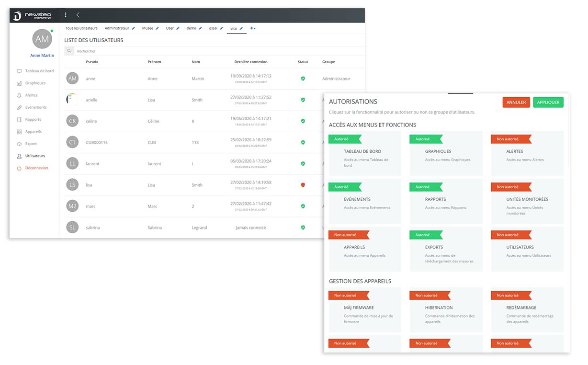Switch to the demo tab
This screenshot has width=588, height=365.
(192, 28)
